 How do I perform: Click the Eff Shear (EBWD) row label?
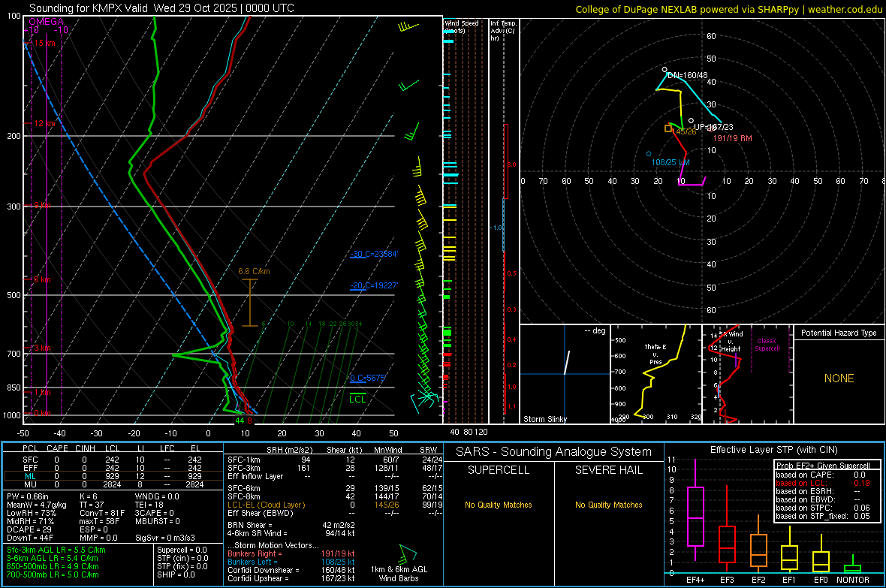pos(261,513)
